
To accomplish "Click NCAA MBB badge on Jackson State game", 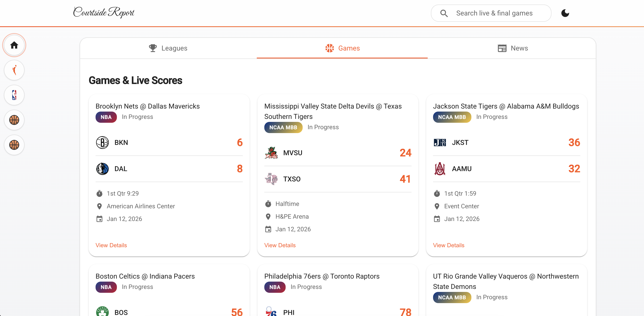I will (x=452, y=117).
